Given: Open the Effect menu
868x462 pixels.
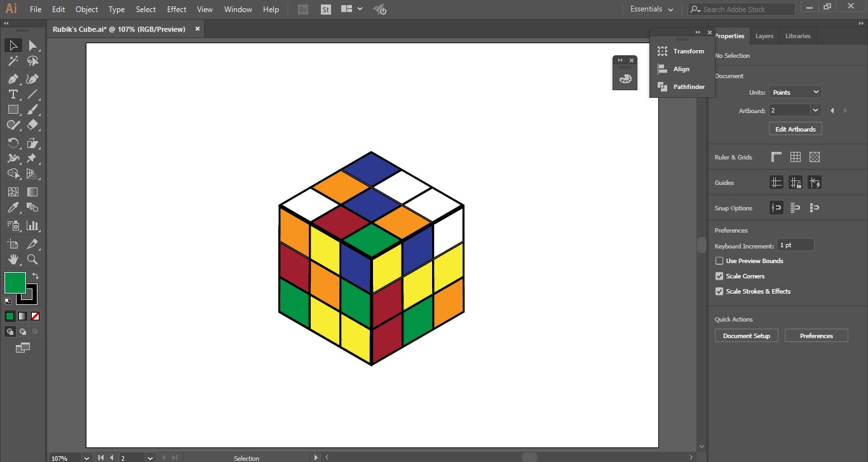Looking at the screenshot, I should (x=177, y=10).
